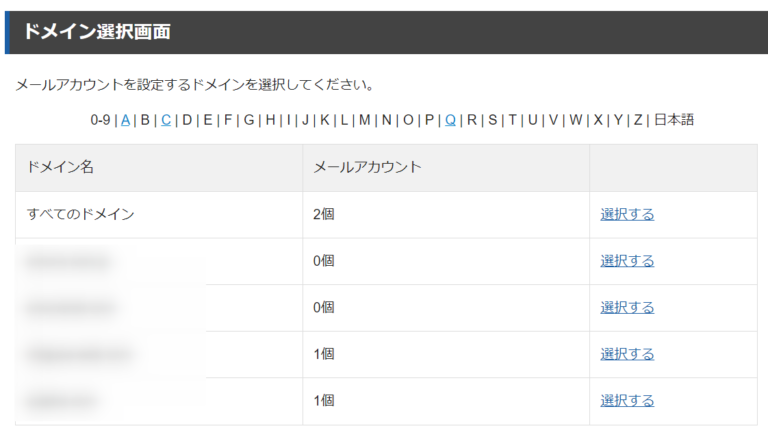Click the letter K filter
The image size is (768, 435).
pos(325,120)
